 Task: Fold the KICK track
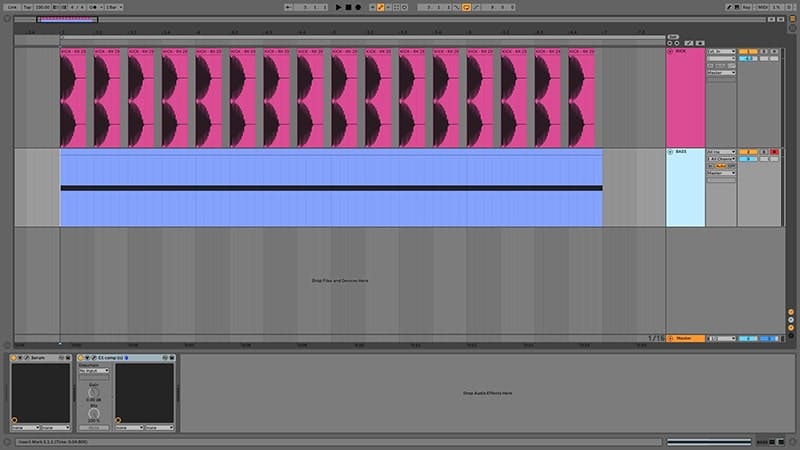[670, 51]
